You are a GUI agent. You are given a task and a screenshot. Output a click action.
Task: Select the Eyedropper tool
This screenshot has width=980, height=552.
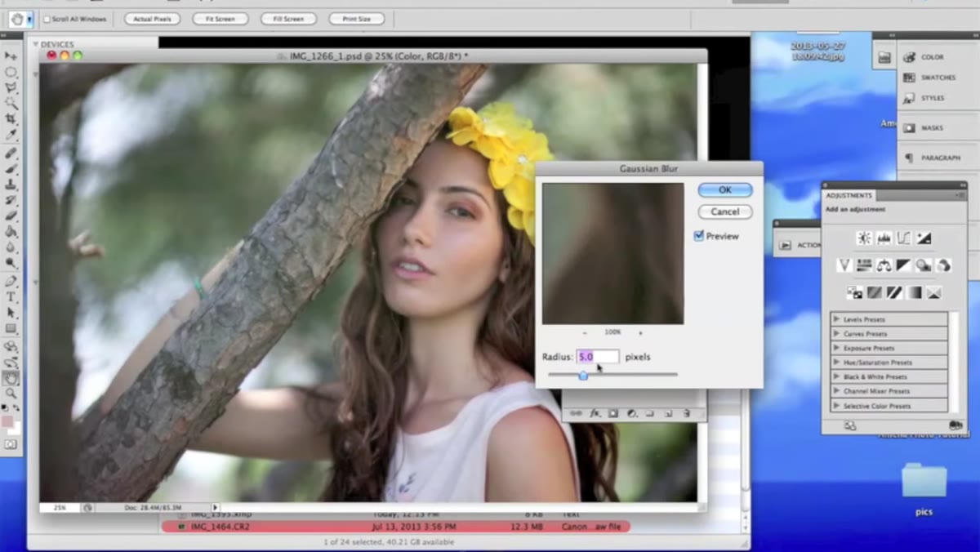click(x=11, y=135)
